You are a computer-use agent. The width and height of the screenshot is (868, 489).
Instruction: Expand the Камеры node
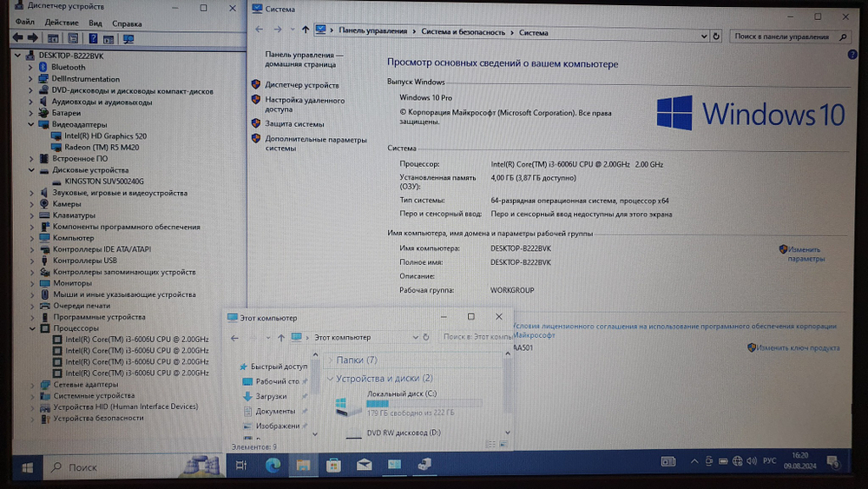pos(31,204)
